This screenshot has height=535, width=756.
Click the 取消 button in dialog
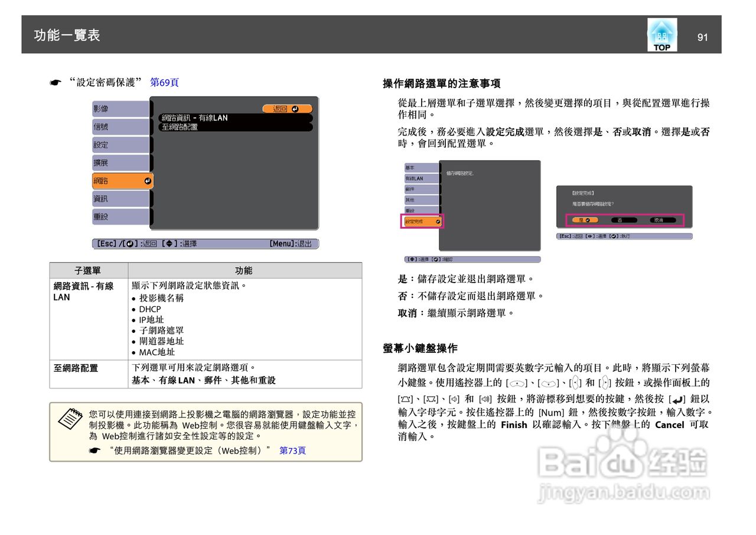663,220
